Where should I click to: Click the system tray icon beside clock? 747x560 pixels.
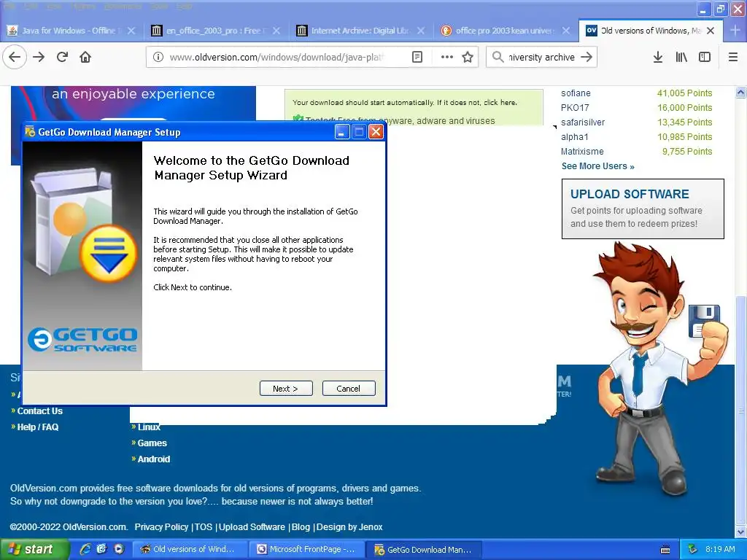pyautogui.click(x=692, y=550)
